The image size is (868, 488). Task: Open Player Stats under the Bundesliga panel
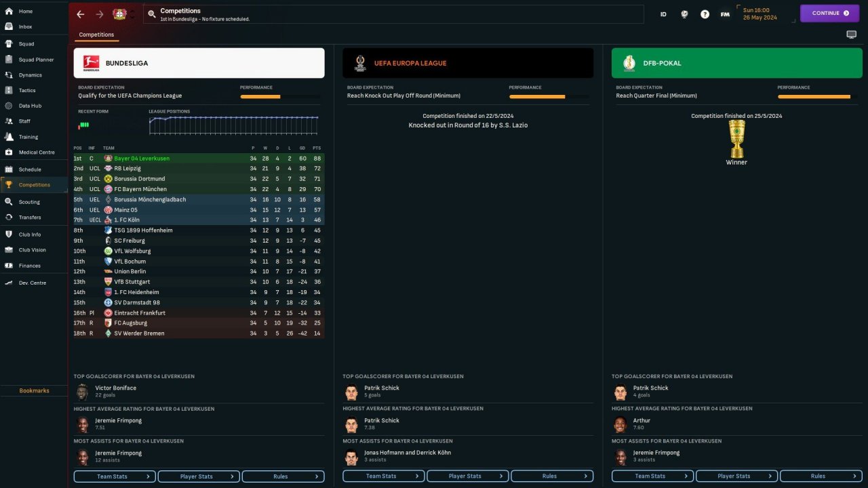pyautogui.click(x=199, y=476)
